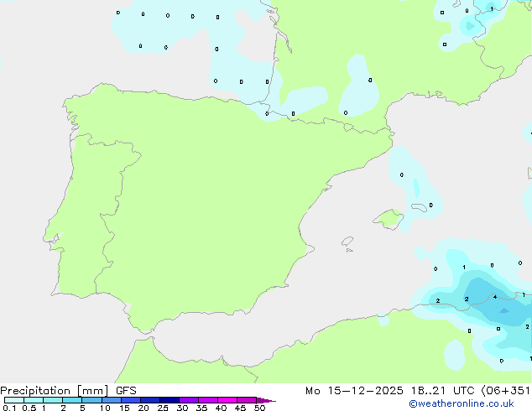Click the Ibiza island outline
Image resolution: width=532 pixels, height=411 pixels.
tap(347, 242)
